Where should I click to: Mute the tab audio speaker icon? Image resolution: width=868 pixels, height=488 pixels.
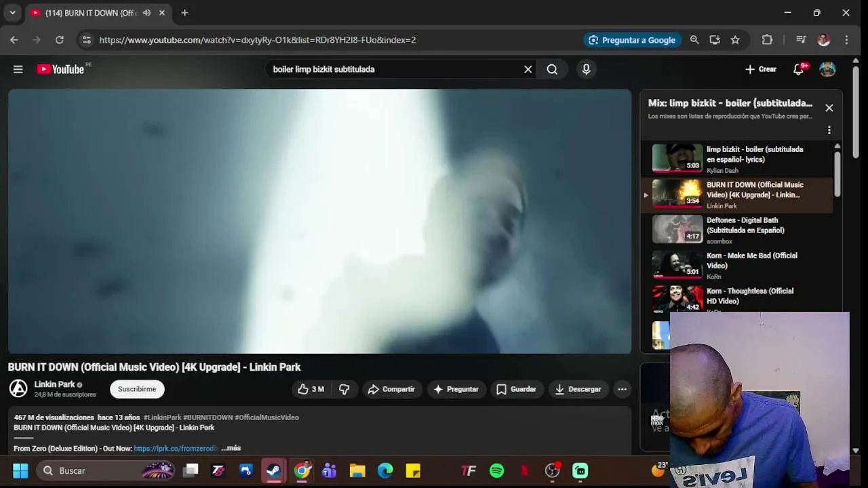tap(146, 13)
